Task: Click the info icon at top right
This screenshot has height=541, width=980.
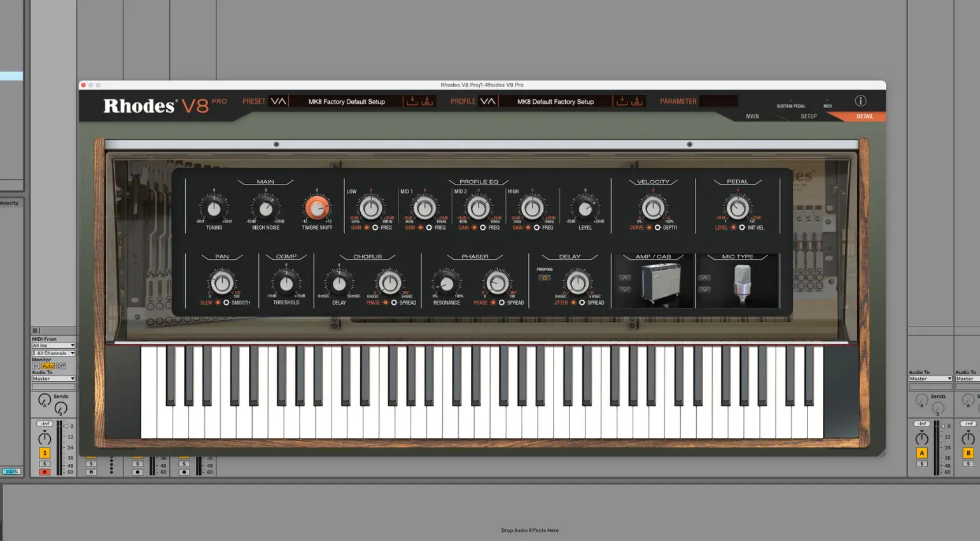Action: click(x=860, y=101)
